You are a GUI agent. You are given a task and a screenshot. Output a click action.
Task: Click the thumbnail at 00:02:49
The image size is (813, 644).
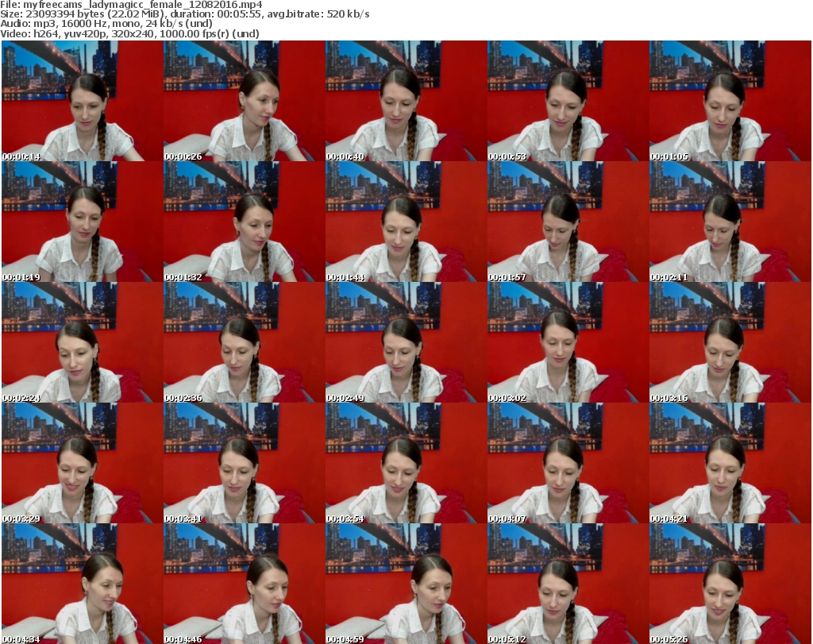point(406,343)
